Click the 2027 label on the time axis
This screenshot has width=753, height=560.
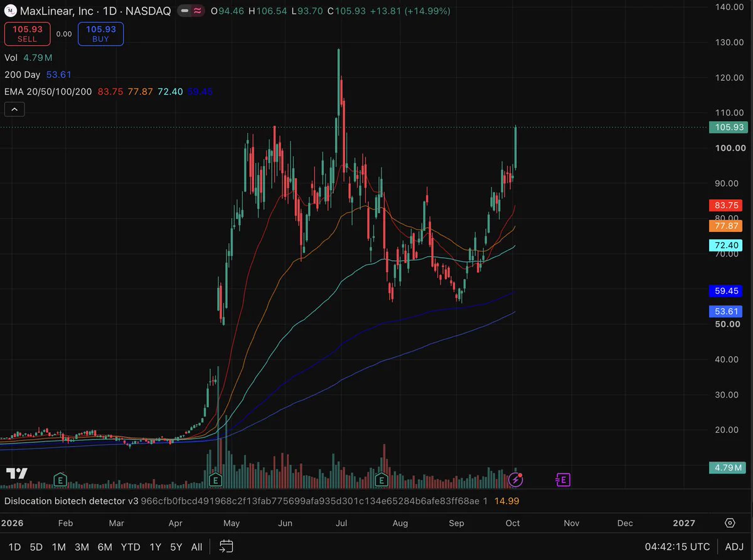[684, 523]
